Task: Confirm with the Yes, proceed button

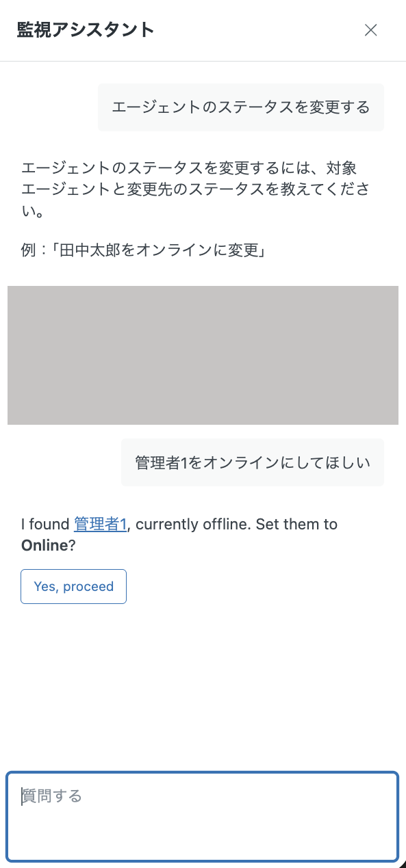Action: coord(74,586)
